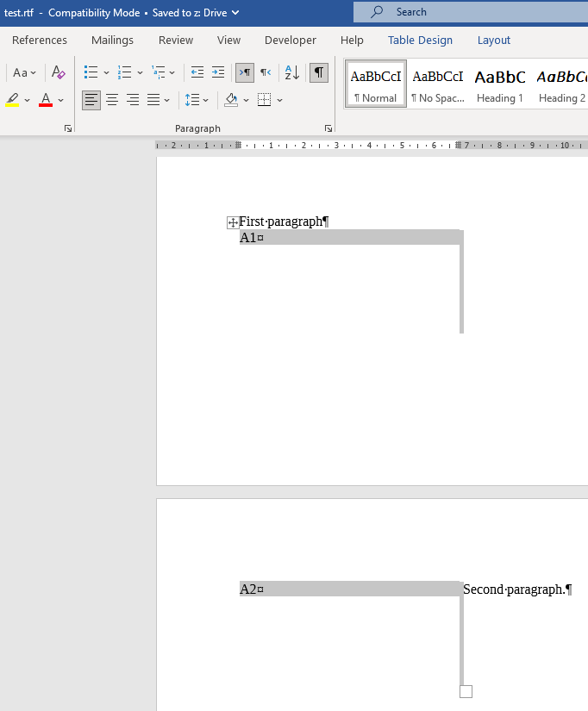Screen dimensions: 588x711
Task: Click table resize handle square
Action: (466, 691)
